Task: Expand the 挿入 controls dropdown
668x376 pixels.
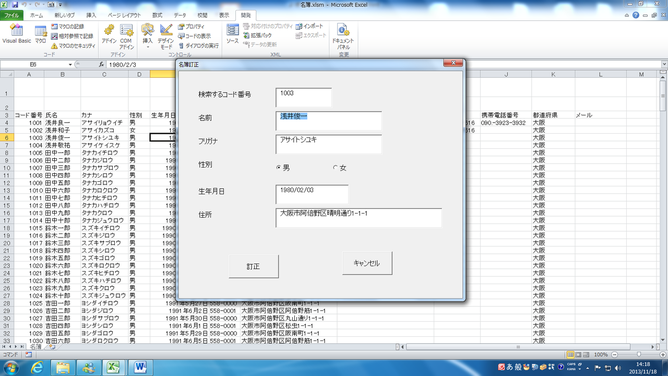Action: click(147, 36)
